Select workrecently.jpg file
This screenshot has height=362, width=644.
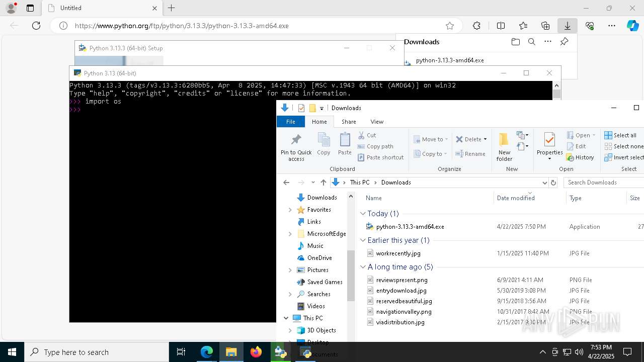pos(398,253)
